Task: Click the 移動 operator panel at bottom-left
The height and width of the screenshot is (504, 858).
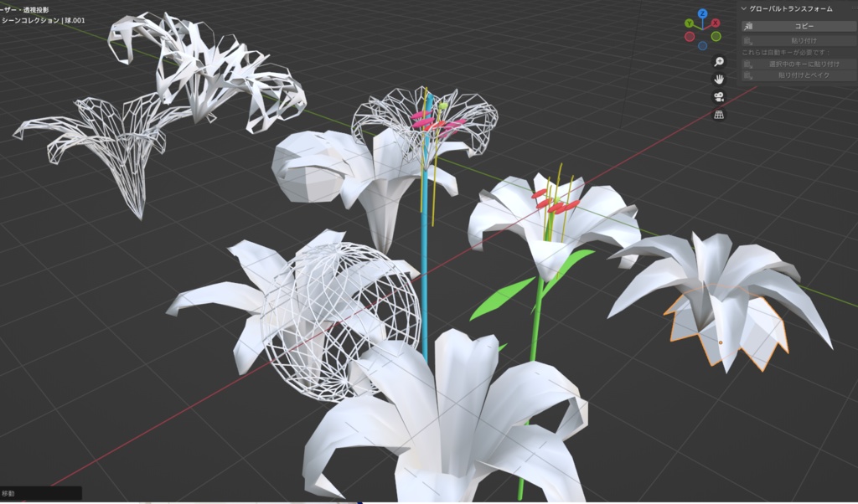Action: [x=41, y=494]
